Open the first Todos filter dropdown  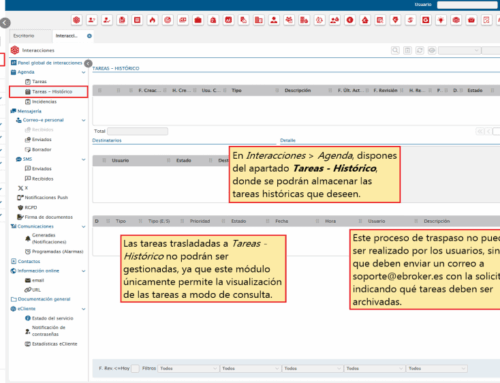(x=188, y=368)
